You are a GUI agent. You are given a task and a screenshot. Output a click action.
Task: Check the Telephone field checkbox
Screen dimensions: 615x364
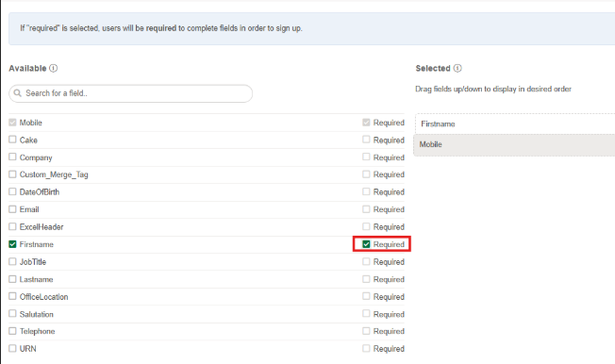pyautogui.click(x=12, y=331)
